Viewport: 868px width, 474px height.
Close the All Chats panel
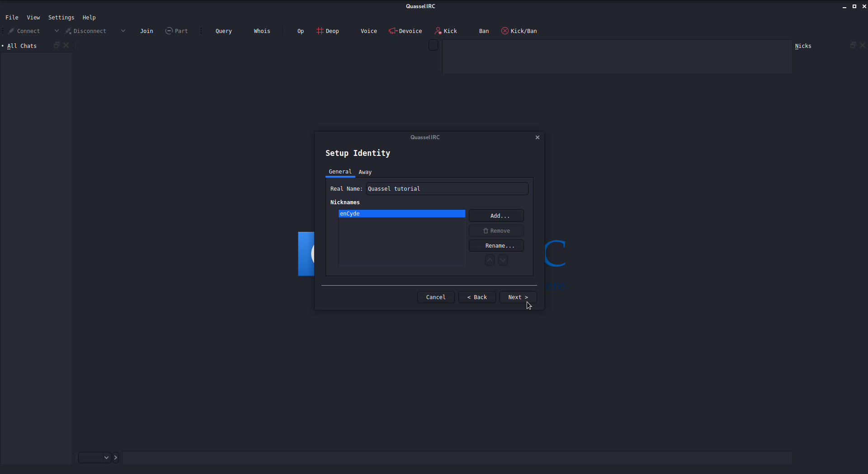pos(66,45)
